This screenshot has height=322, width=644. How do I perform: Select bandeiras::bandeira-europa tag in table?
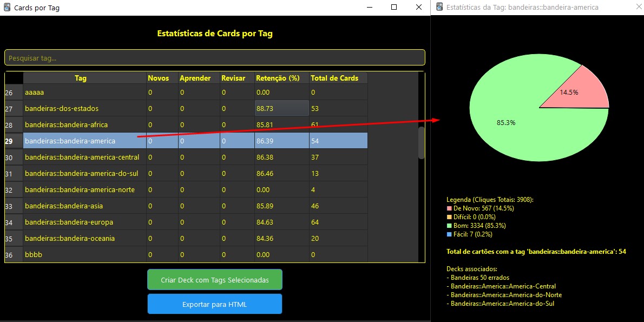69,222
